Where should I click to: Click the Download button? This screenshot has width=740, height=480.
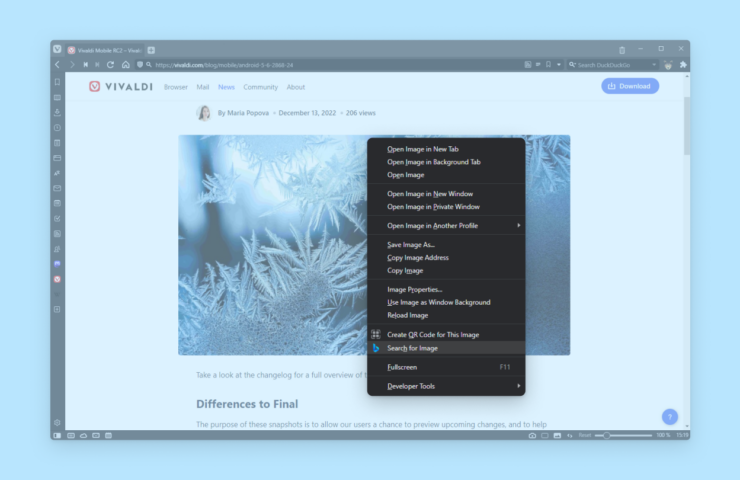click(x=630, y=86)
